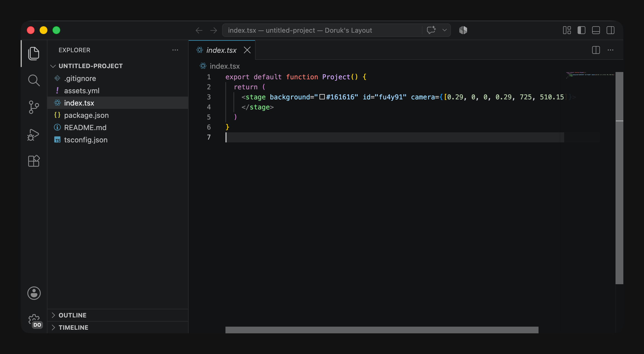644x354 pixels.
Task: Click line number 1 in the gutter
Action: 209,77
